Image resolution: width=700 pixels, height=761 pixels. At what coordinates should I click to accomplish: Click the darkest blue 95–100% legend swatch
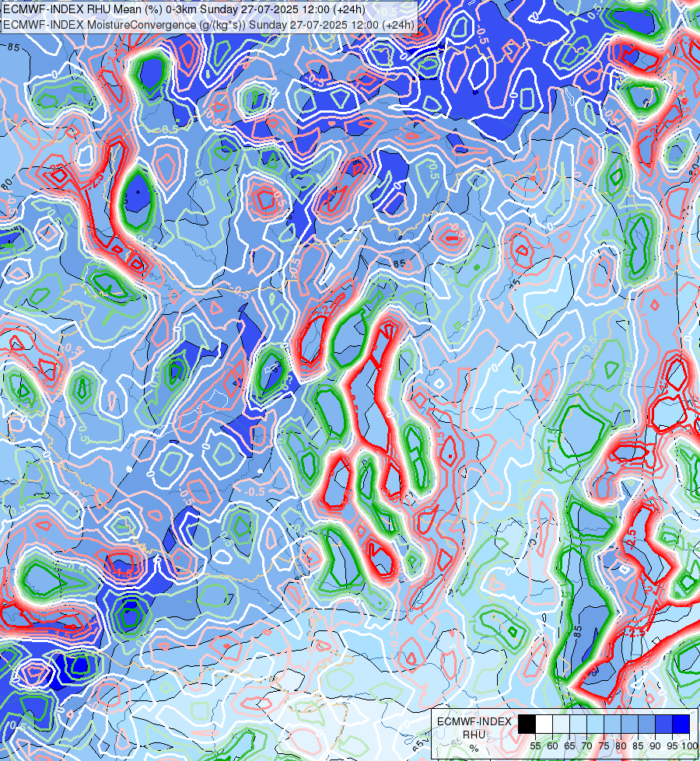point(681,724)
